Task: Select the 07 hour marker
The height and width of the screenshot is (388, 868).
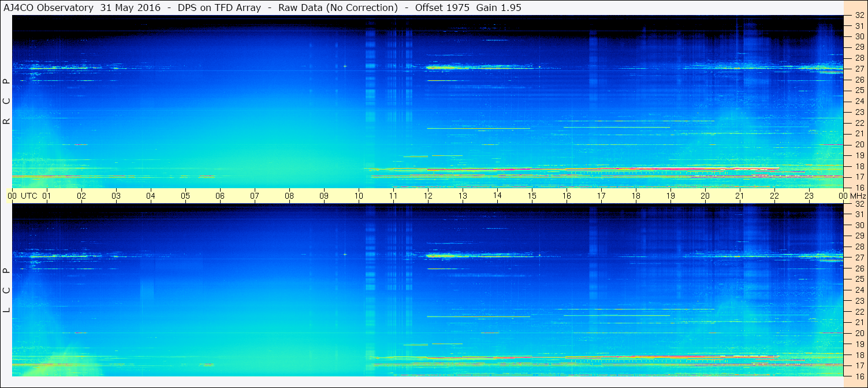Action: (255, 196)
